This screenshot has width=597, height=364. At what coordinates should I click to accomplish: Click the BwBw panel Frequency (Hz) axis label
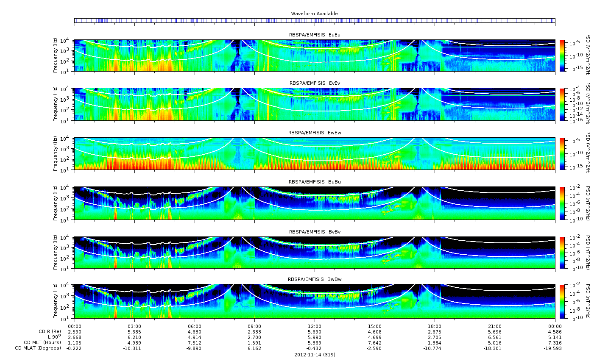[x=56, y=301]
